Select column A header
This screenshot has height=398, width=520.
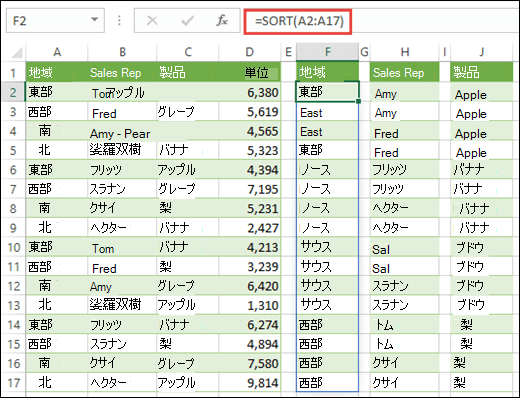[x=57, y=52]
